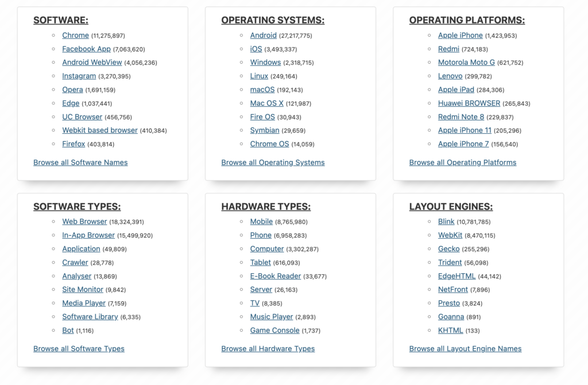
Task: Browse all Operating Systems
Action: (x=273, y=162)
